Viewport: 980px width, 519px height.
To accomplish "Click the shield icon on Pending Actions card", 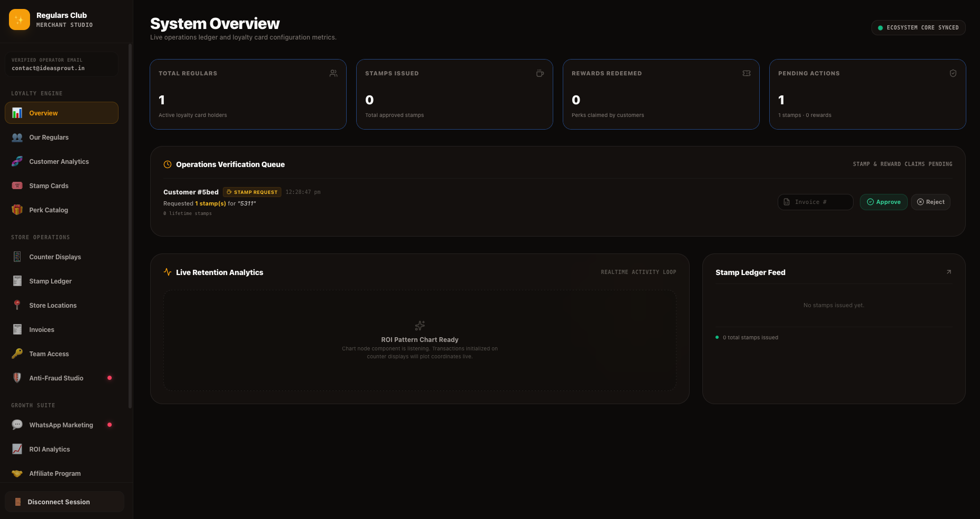I will click(x=953, y=73).
